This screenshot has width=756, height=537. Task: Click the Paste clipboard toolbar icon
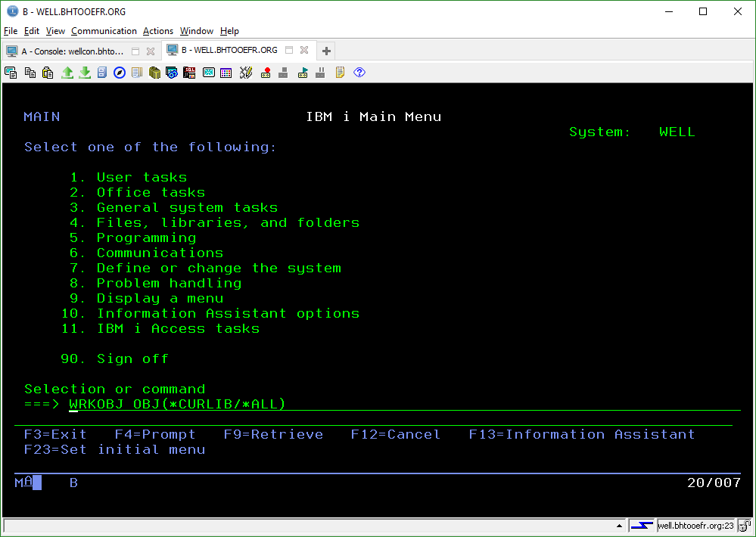48,73
